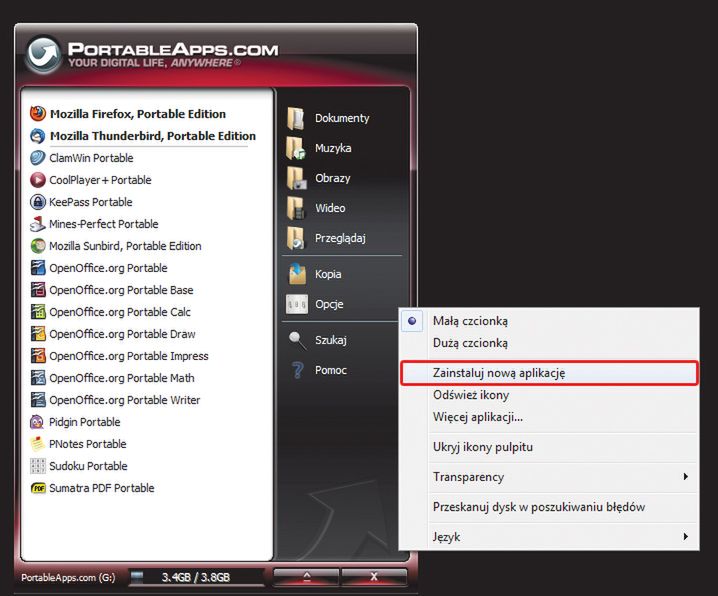Click the OpenOffice.org Portable Base icon
This screenshot has height=596, width=718.
pyautogui.click(x=38, y=289)
